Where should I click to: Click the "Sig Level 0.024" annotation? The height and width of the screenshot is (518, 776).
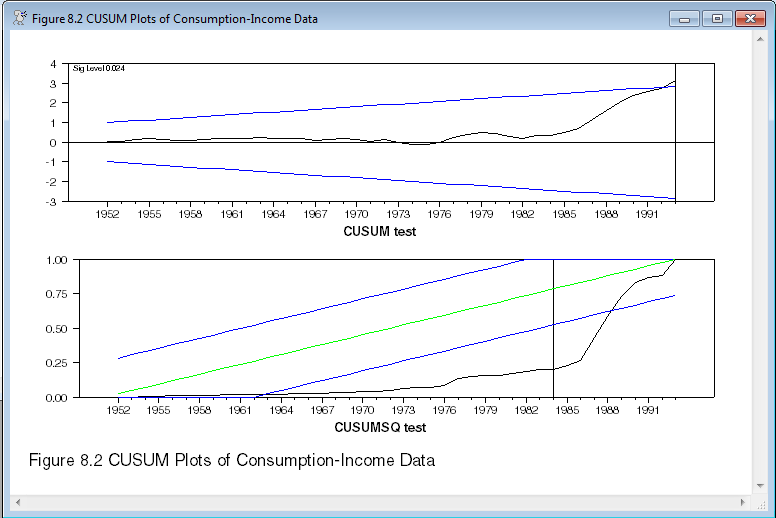tap(97, 68)
